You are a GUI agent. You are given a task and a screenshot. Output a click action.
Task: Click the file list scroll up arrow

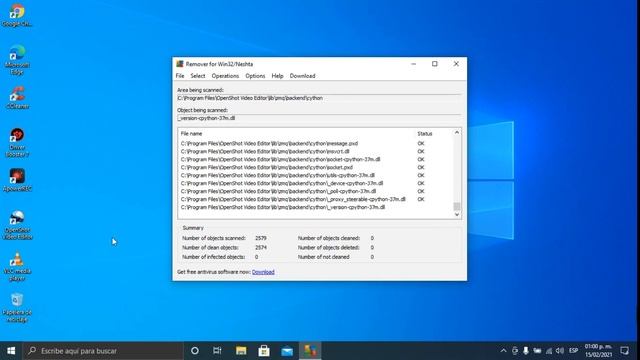pos(457,133)
